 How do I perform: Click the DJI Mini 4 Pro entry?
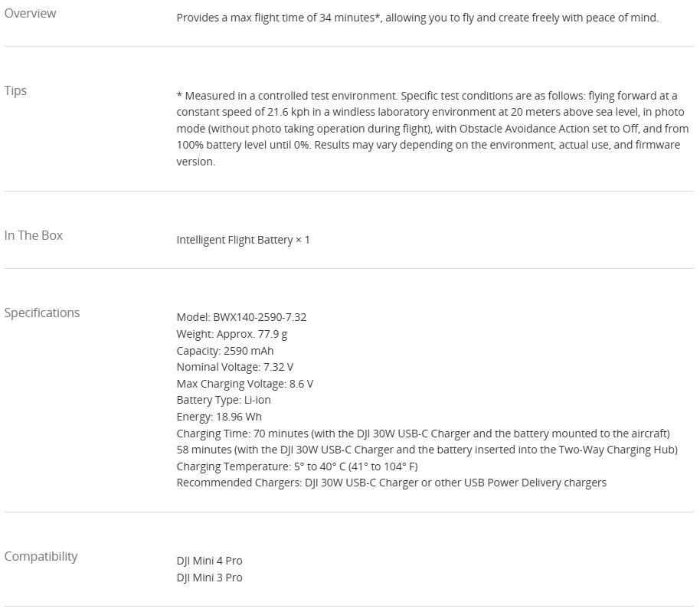(x=209, y=561)
